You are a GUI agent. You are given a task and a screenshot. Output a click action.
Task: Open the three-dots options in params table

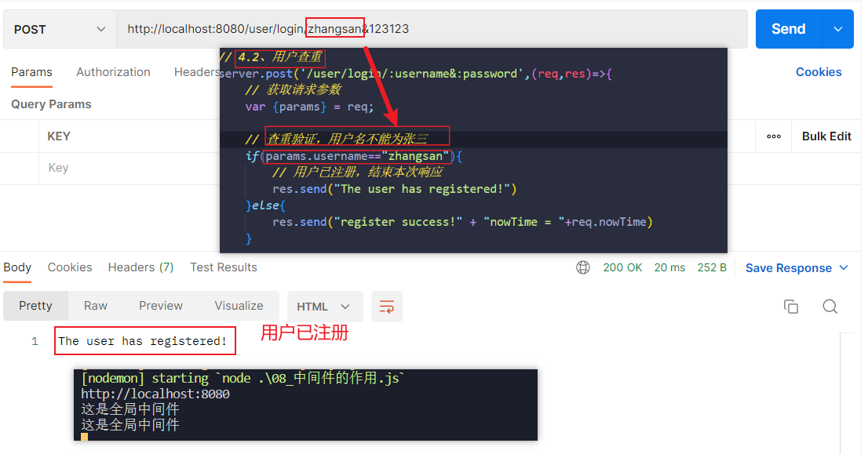[774, 136]
